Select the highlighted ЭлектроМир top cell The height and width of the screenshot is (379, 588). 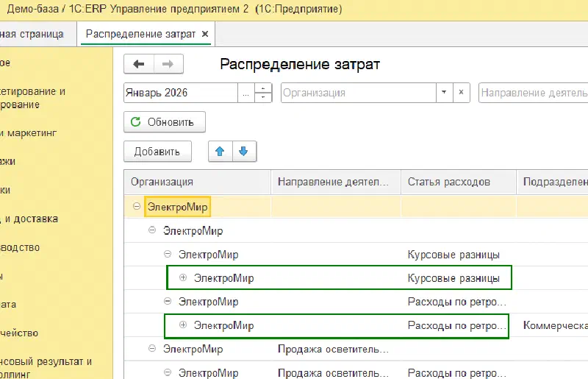(177, 207)
